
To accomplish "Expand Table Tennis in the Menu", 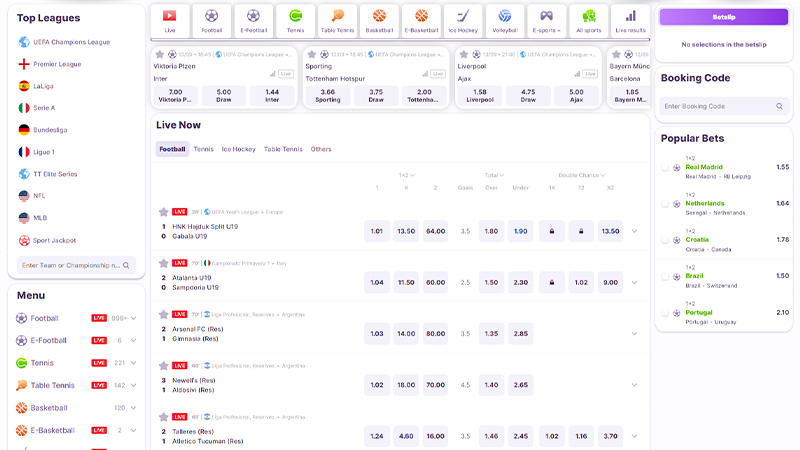I will click(133, 385).
